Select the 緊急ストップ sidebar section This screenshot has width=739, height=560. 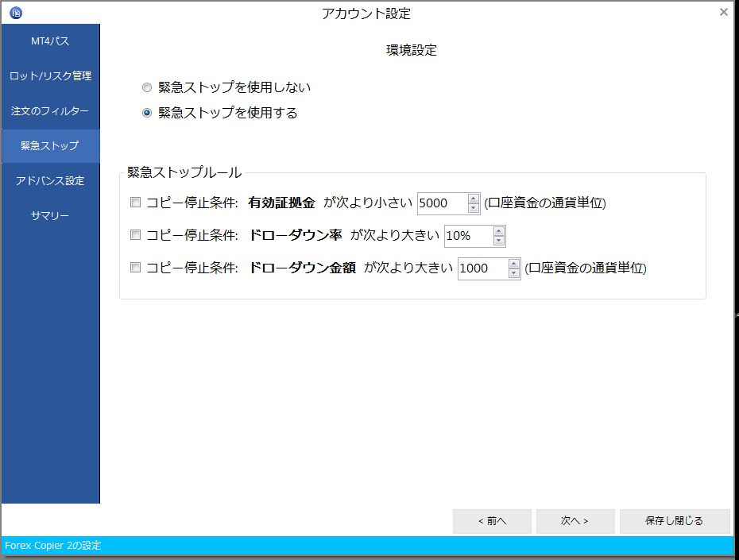pyautogui.click(x=49, y=145)
